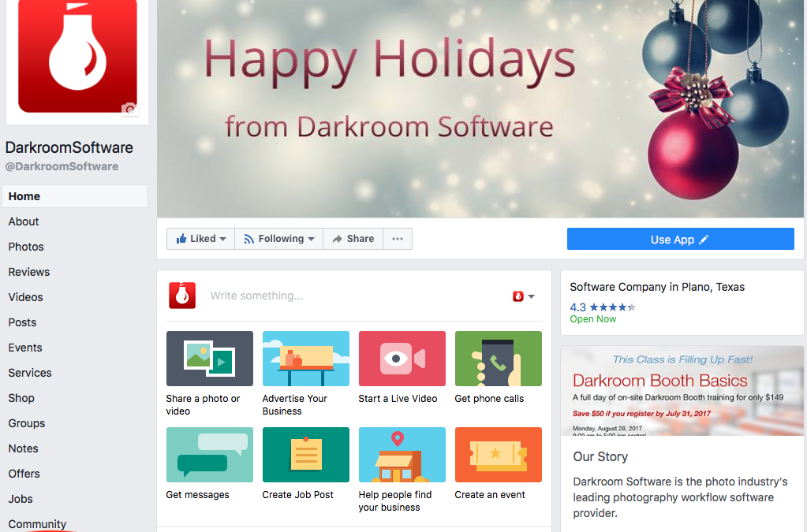This screenshot has height=532, width=807.
Task: Click the DarkroomSoftware profile logo
Action: [78, 55]
